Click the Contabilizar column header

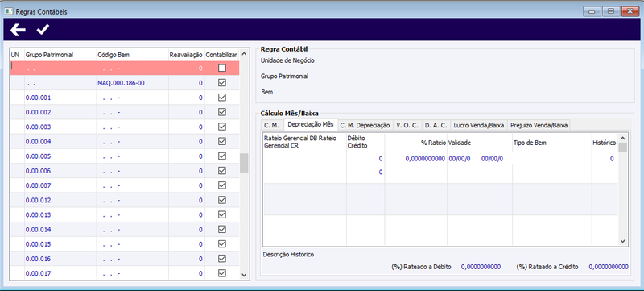[x=222, y=55]
